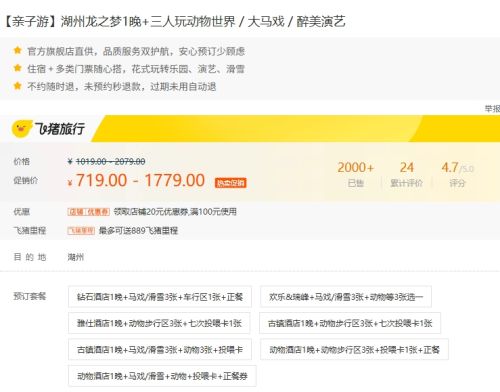The image size is (500, 392).
Task: Click the 飞猪里程 red tag
Action: coord(81,231)
